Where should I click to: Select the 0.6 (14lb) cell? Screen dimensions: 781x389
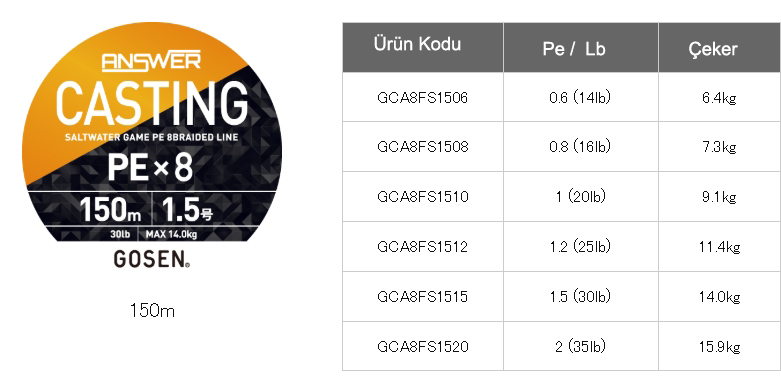point(580,98)
